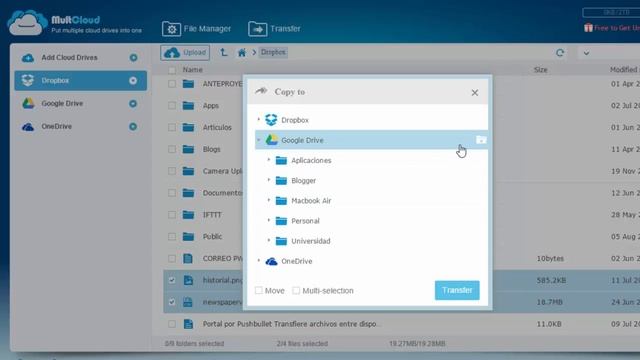Expand the Dropbox tree node
The image size is (640, 360).
click(x=259, y=120)
